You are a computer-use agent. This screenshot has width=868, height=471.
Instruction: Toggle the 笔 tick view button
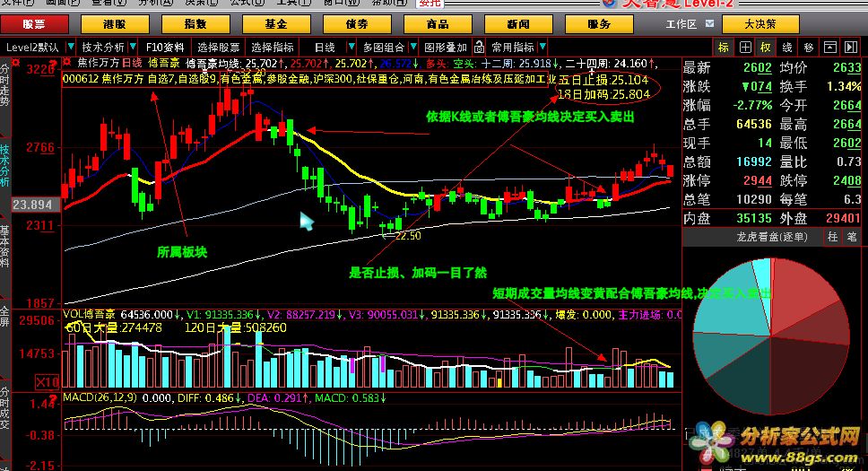coord(851,237)
